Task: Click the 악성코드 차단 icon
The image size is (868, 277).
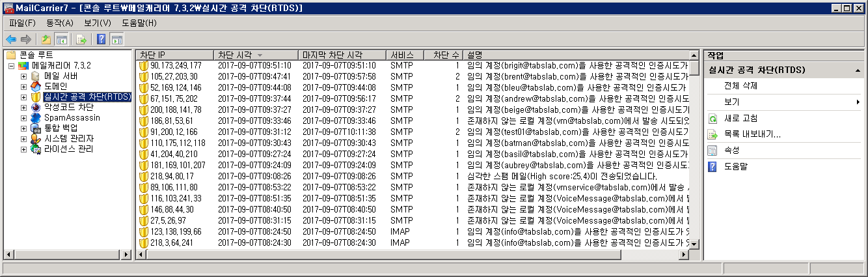Action: click(36, 108)
